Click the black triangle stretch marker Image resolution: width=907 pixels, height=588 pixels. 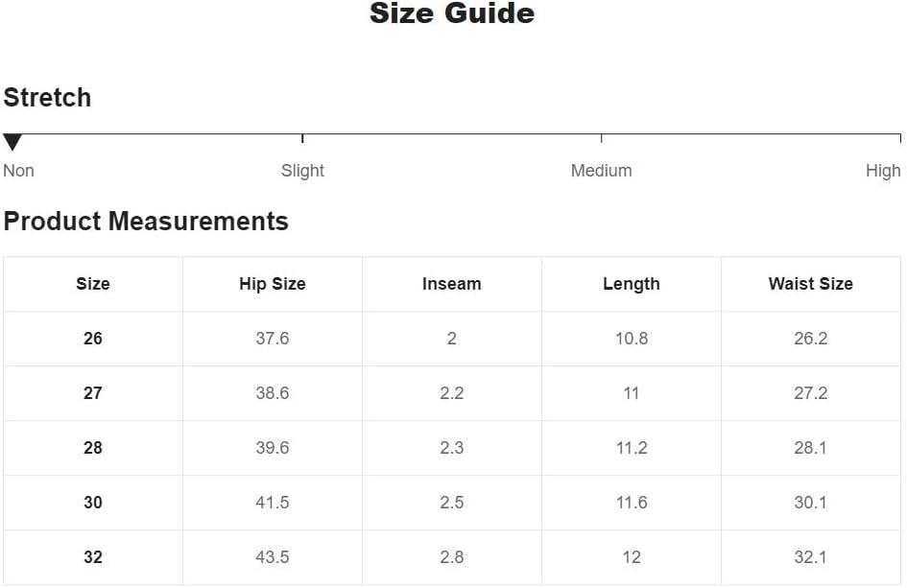tap(12, 142)
